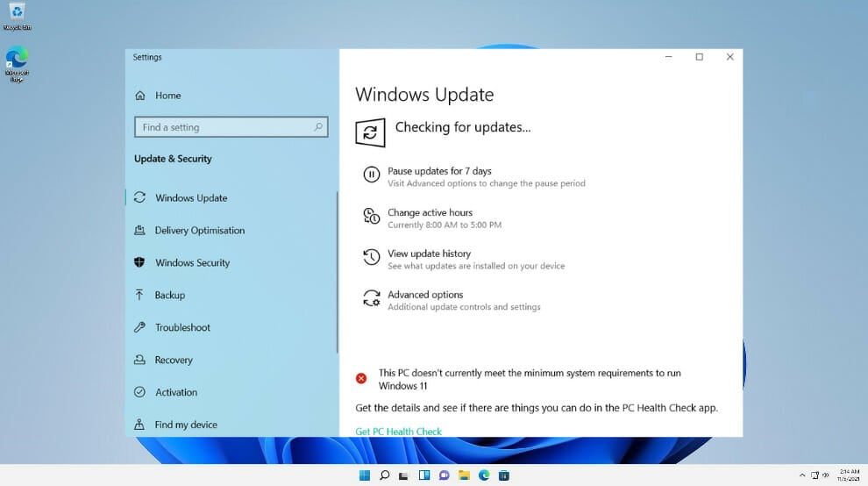Open Change active hours
This screenshot has height=486, width=868.
pyautogui.click(x=430, y=213)
